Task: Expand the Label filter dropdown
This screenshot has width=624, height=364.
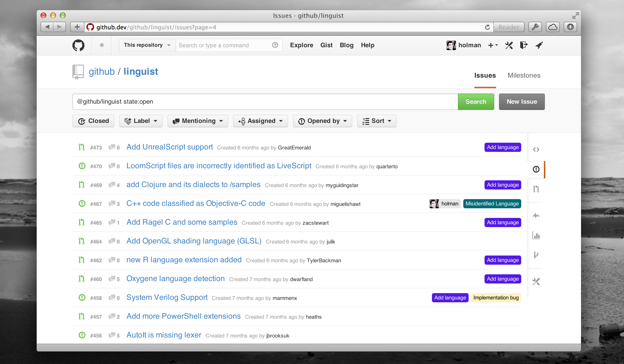Action: point(140,121)
